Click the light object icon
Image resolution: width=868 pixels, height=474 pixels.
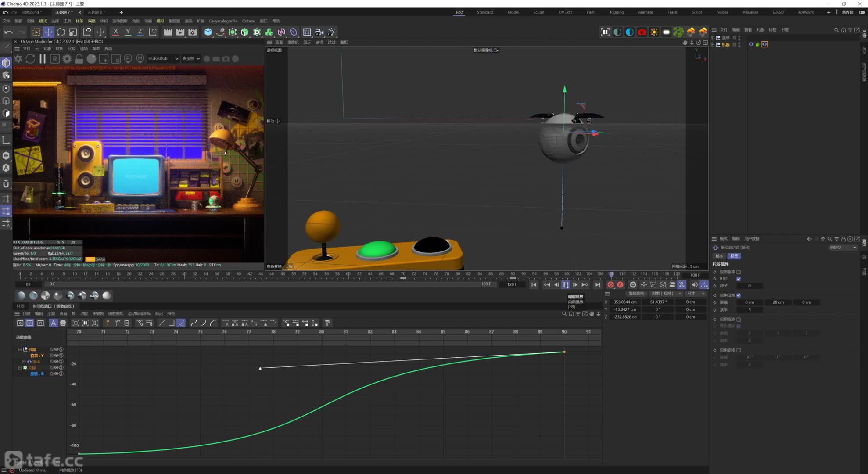[331, 32]
